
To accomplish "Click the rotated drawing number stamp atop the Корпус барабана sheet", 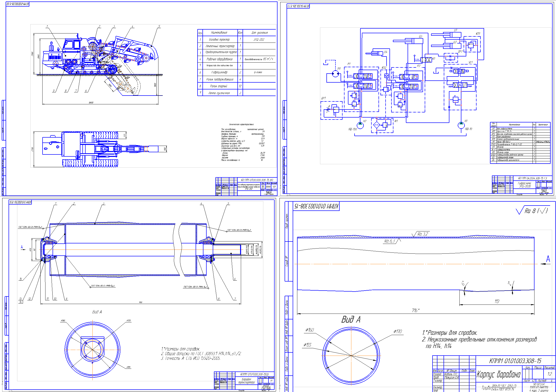I will (x=316, y=206).
